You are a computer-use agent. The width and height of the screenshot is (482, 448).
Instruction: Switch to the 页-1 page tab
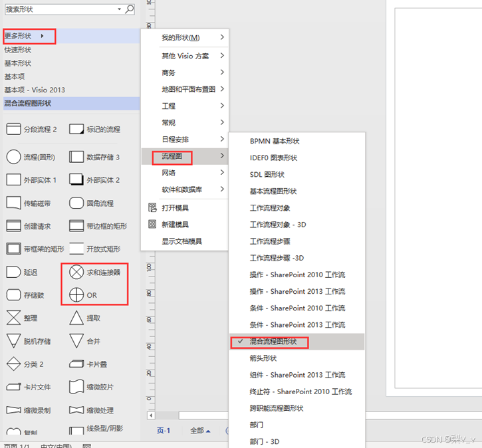(x=164, y=431)
